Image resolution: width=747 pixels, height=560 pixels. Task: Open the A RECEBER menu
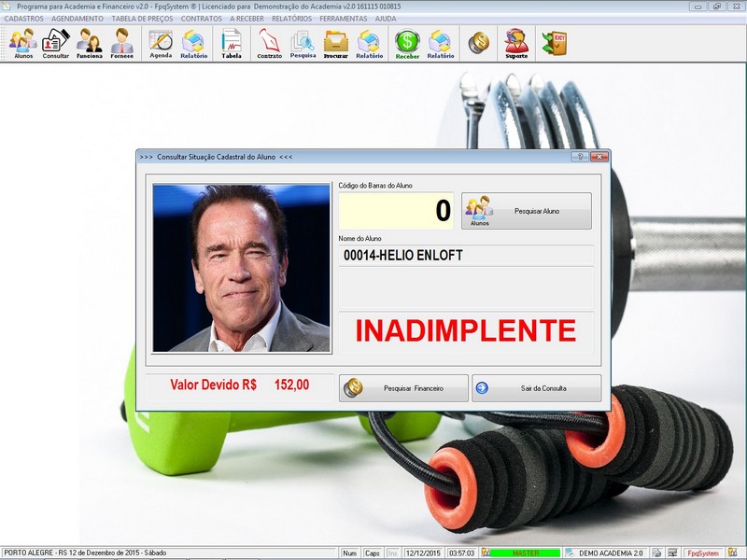click(x=247, y=19)
